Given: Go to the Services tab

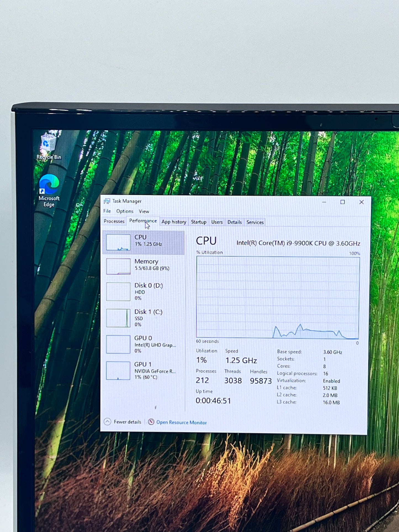Looking at the screenshot, I should 255,222.
